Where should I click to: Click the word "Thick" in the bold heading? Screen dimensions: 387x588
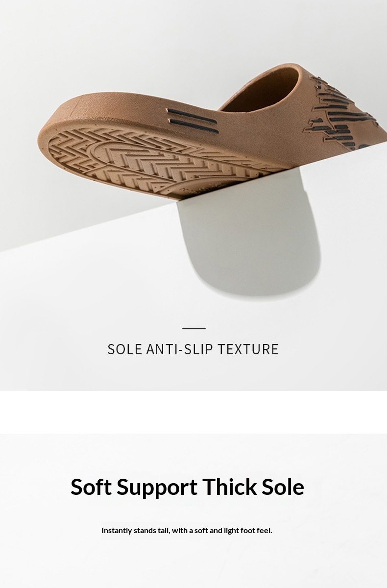230,487
